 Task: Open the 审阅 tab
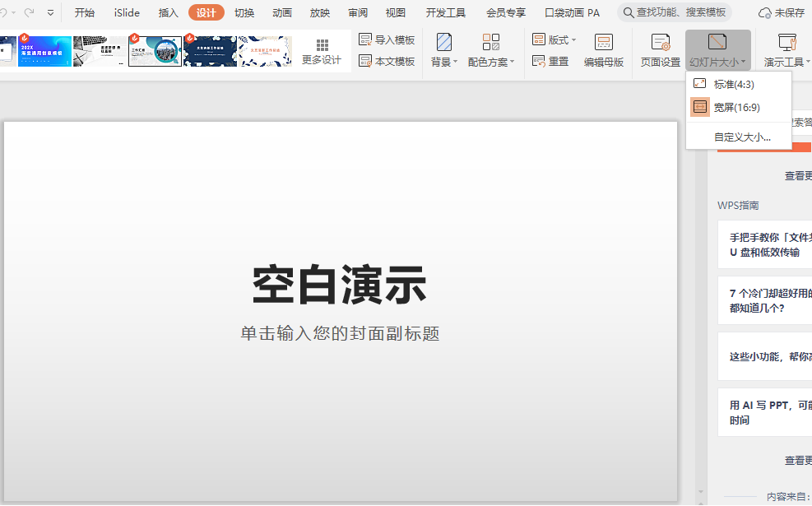coord(358,13)
